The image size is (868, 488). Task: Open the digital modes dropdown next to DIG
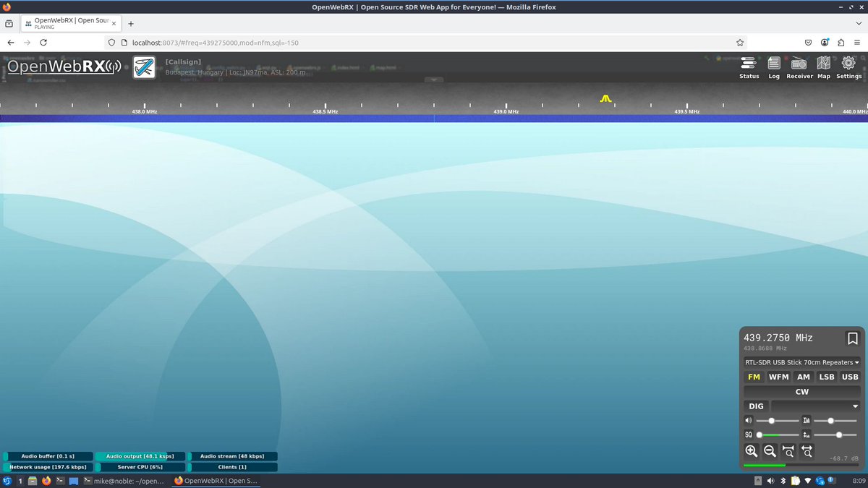point(816,406)
